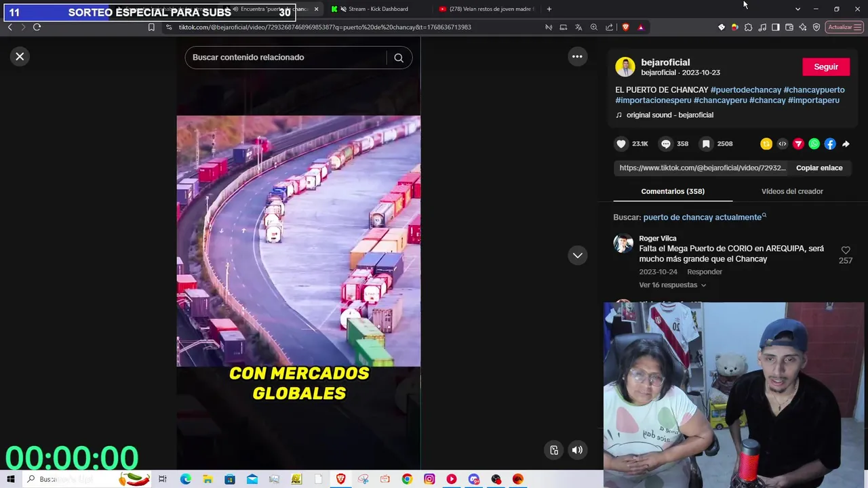The width and height of the screenshot is (868, 488).
Task: Open Roger Vilca commenter avatar
Action: [x=623, y=243]
